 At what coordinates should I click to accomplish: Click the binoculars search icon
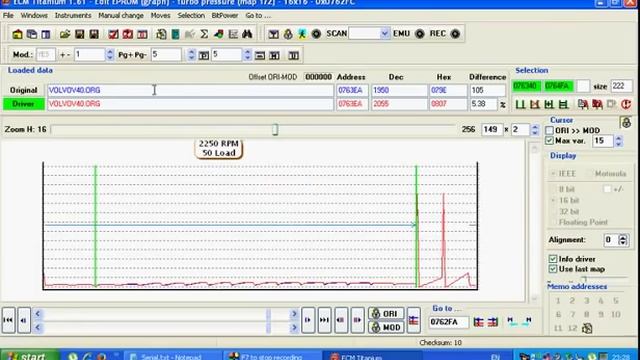pyautogui.click(x=247, y=34)
